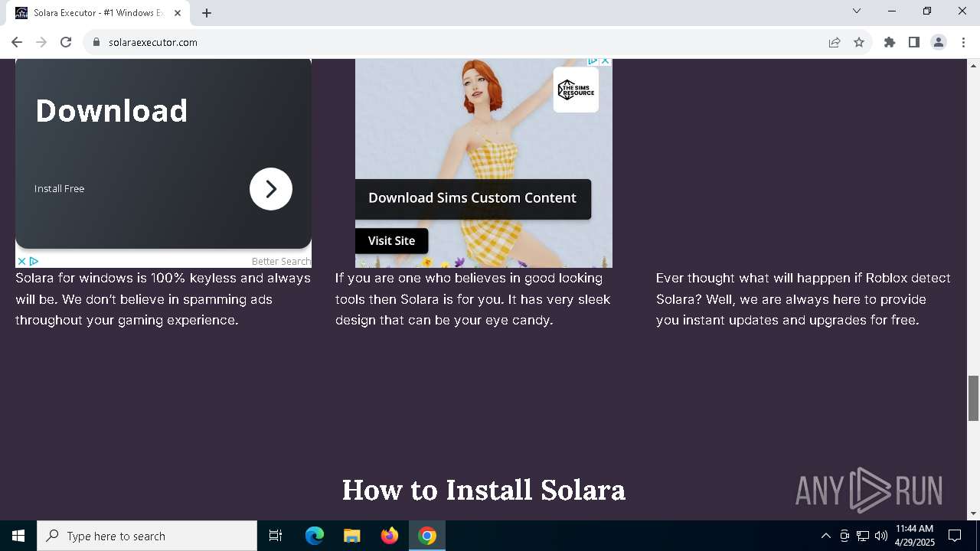The image size is (980, 551).
Task: Open the Windows notification center
Action: coord(955,536)
